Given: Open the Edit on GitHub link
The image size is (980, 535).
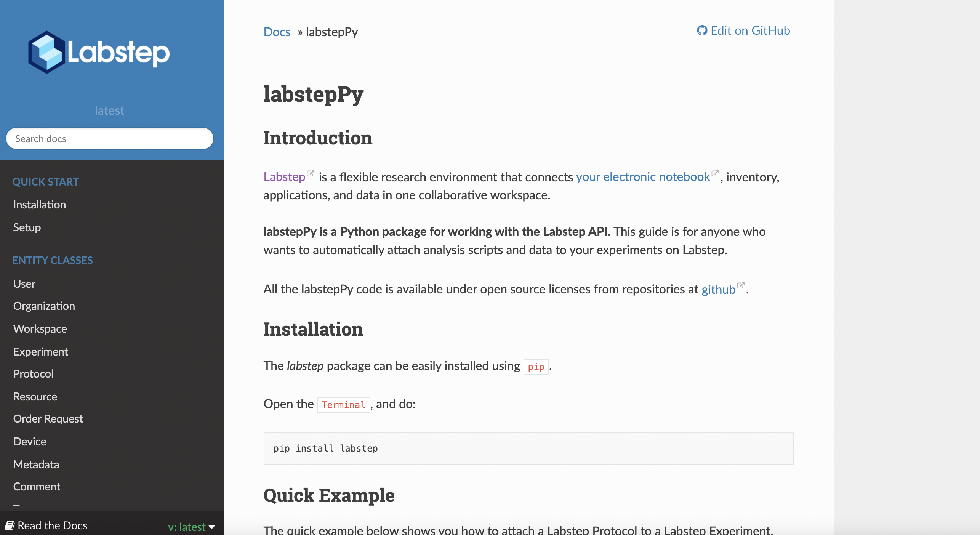Looking at the screenshot, I should (749, 30).
